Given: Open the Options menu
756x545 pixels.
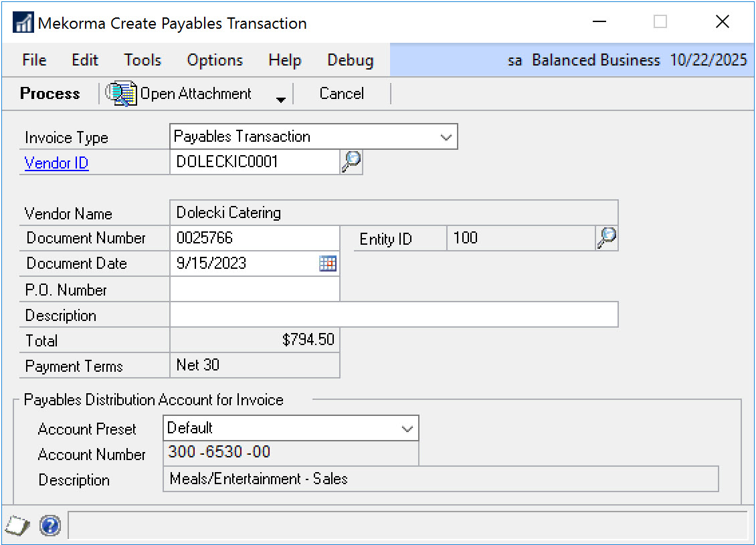Looking at the screenshot, I should (x=215, y=60).
